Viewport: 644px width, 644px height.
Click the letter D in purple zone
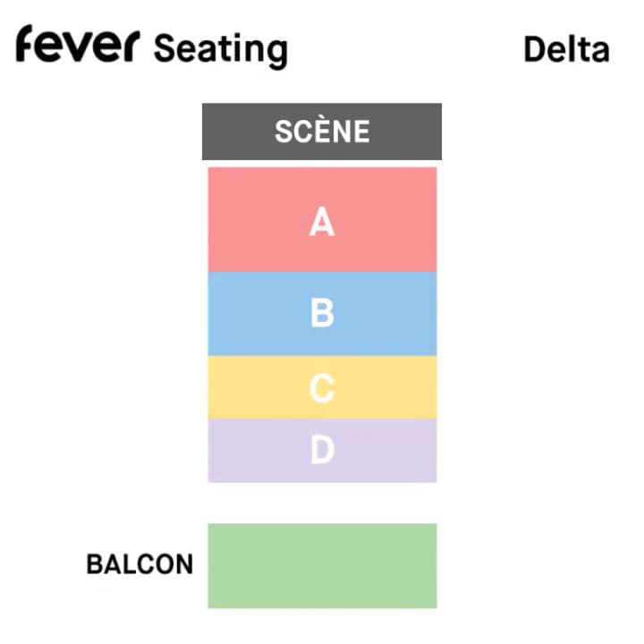pos(322,449)
